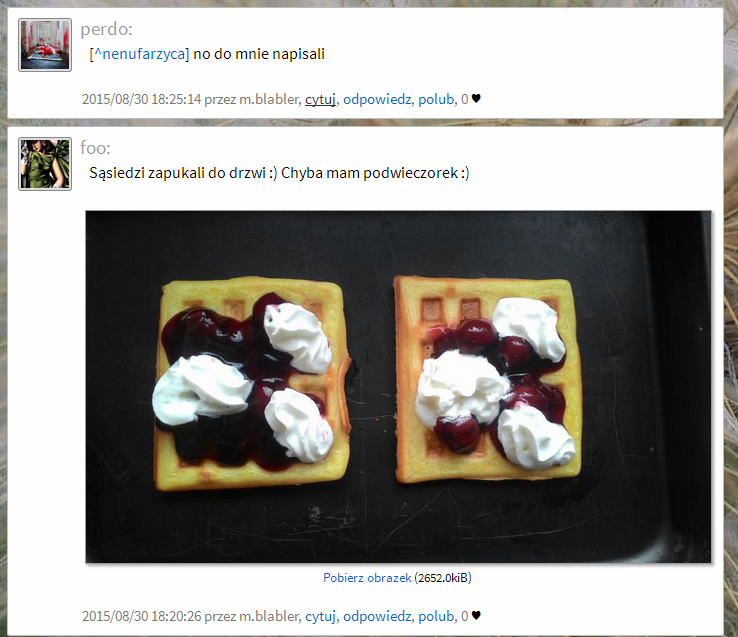Image resolution: width=738 pixels, height=637 pixels.
Task: Quote perdo's post with cytuj
Action: 320,99
